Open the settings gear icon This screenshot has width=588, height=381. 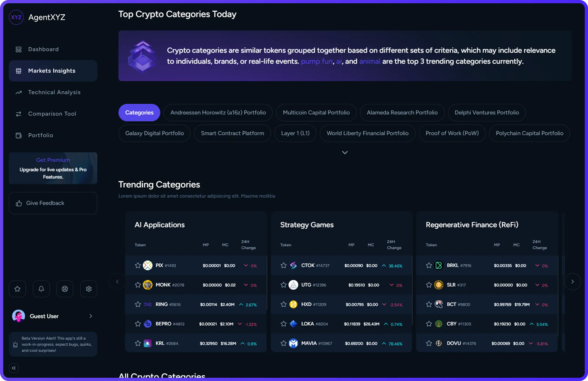89,289
